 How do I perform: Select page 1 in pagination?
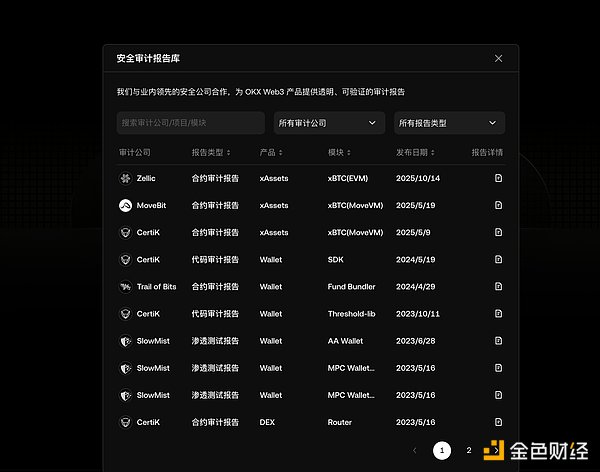[442, 451]
